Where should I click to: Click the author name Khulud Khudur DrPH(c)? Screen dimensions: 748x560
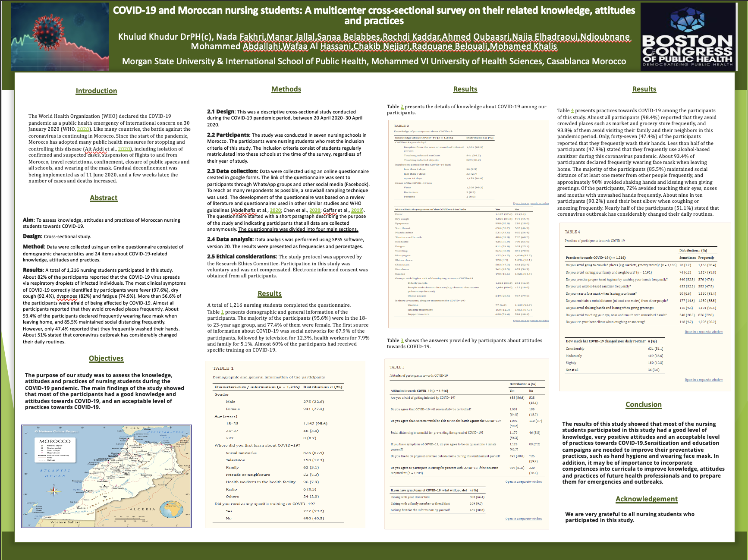(164, 37)
